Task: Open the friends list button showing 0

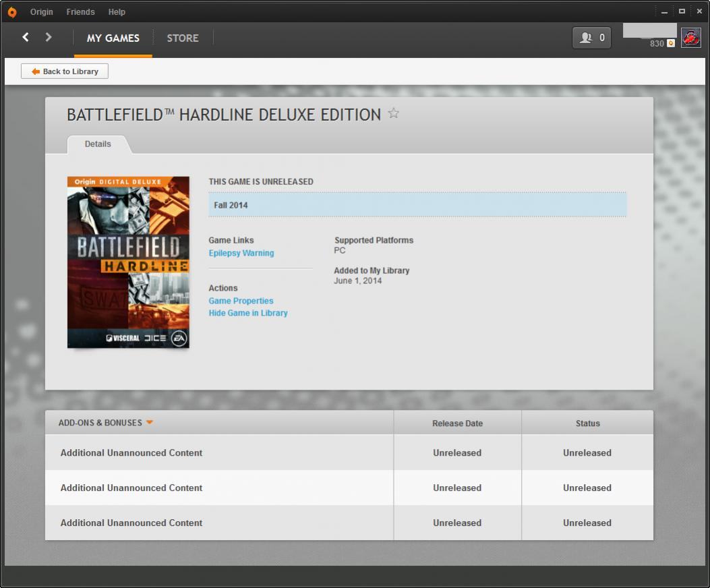Action: 591,38
